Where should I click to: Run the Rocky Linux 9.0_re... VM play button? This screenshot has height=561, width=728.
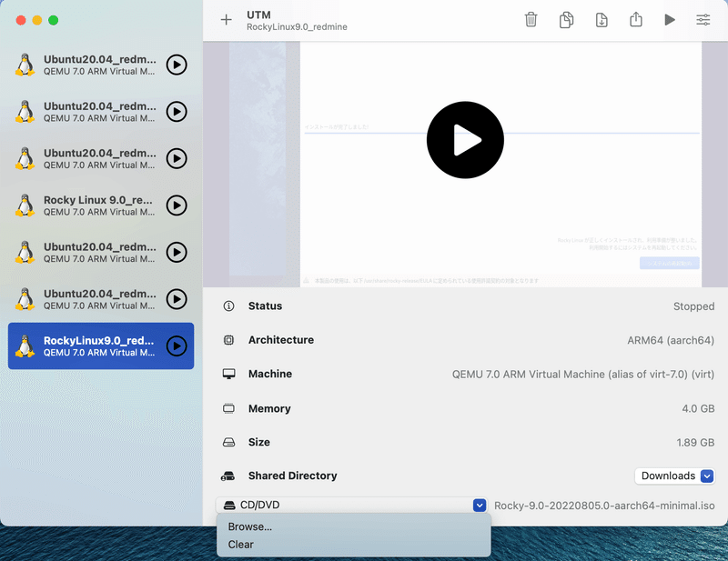[177, 205]
